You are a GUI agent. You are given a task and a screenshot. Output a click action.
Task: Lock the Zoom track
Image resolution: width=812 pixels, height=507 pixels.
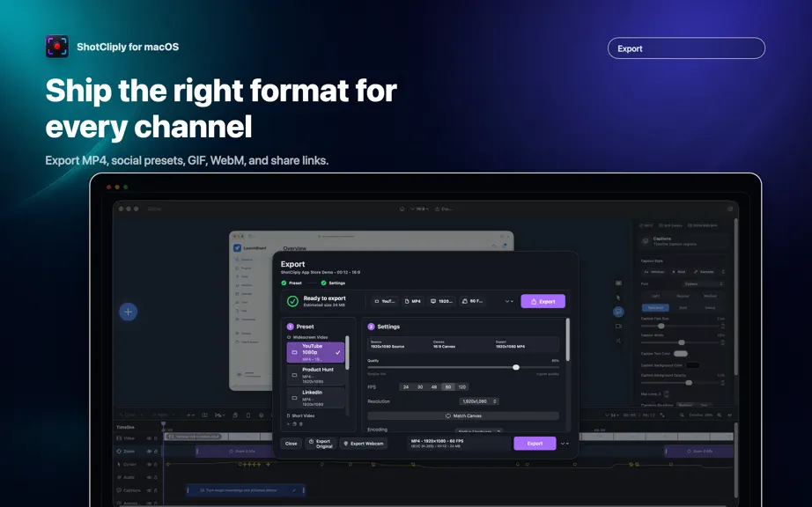155,452
